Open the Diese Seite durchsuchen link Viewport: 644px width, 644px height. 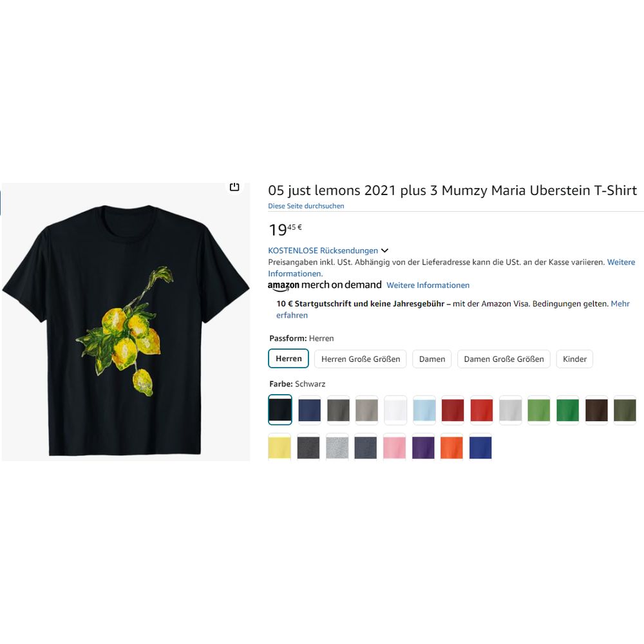tap(306, 206)
